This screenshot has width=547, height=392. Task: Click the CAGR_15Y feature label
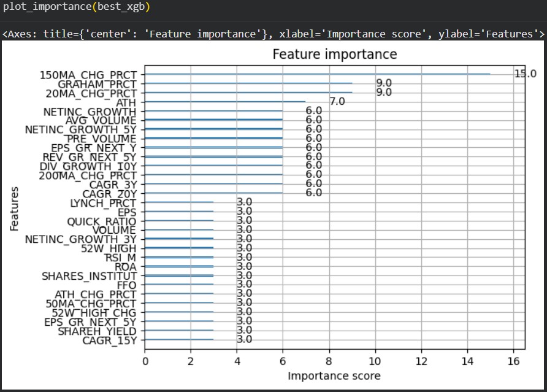(109, 340)
